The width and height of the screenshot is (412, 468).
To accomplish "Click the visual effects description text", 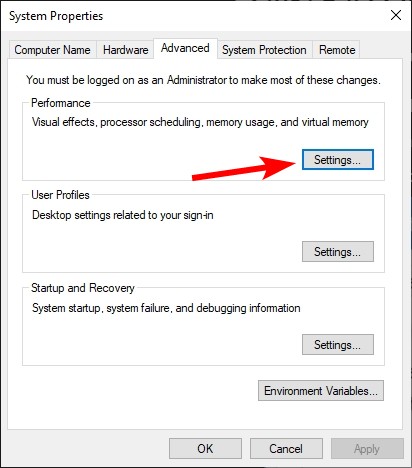I will pyautogui.click(x=200, y=122).
